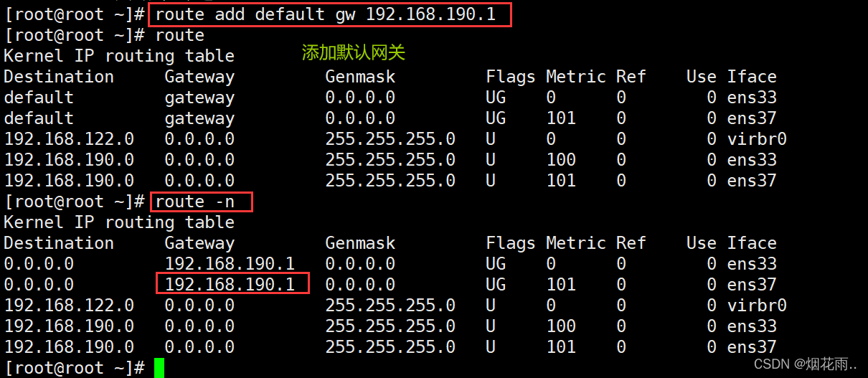Click 'default' in the ens33 row of route output
The width and height of the screenshot is (868, 378).
(39, 98)
